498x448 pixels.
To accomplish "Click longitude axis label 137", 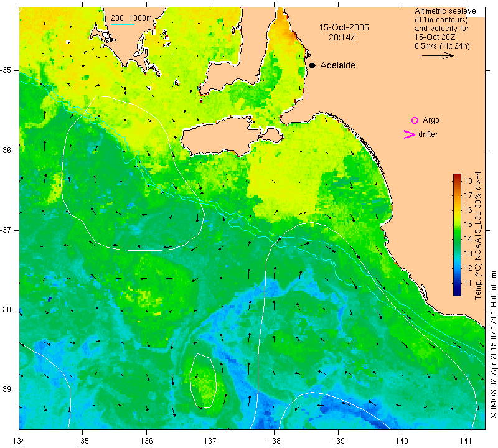I will tap(210, 441).
